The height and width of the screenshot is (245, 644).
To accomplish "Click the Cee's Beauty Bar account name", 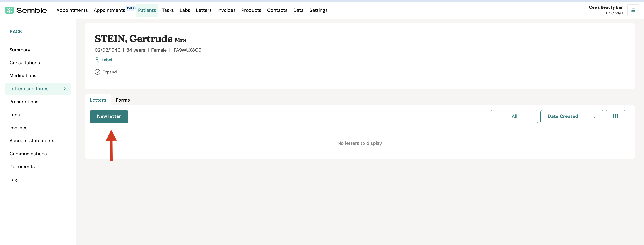I will (x=605, y=7).
